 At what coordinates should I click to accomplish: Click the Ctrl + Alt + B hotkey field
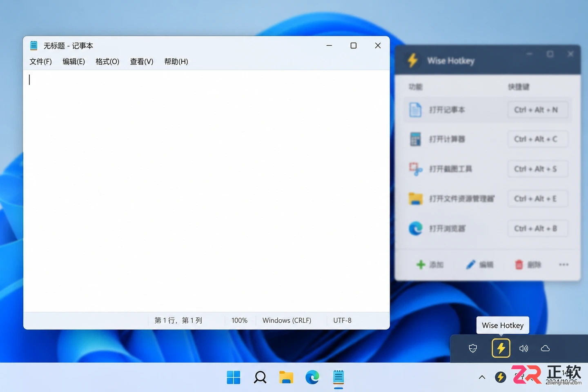click(x=538, y=229)
